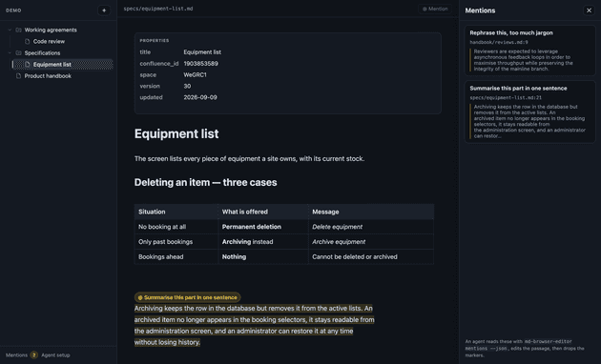This screenshot has width=601, height=364.
Task: Click the Cannot be deleted or archived cell
Action: pyautogui.click(x=371, y=257)
